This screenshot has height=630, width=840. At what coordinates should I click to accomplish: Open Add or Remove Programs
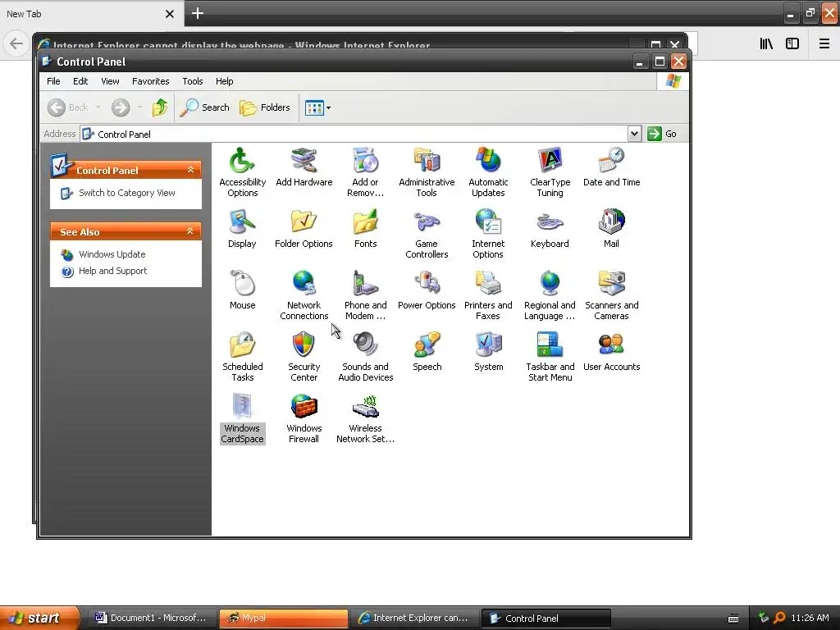tap(365, 172)
